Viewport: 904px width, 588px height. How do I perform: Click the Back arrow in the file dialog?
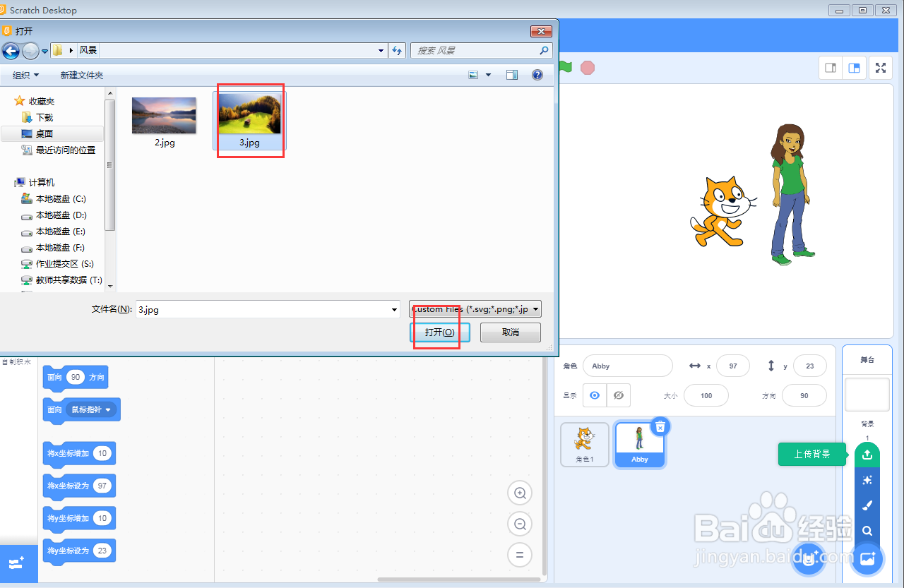(11, 50)
